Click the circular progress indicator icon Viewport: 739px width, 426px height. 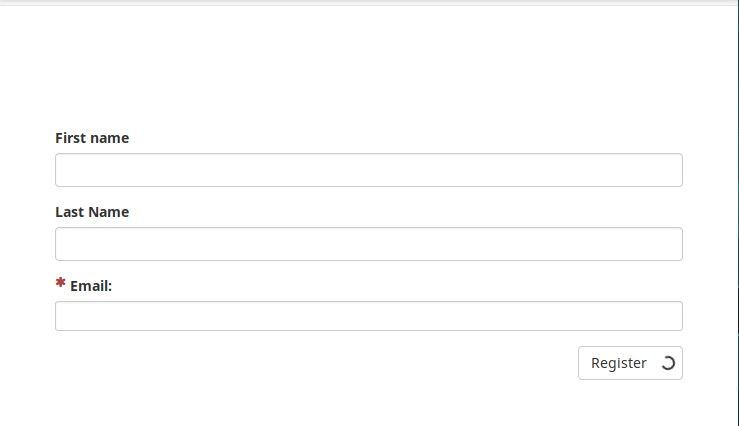pos(669,364)
